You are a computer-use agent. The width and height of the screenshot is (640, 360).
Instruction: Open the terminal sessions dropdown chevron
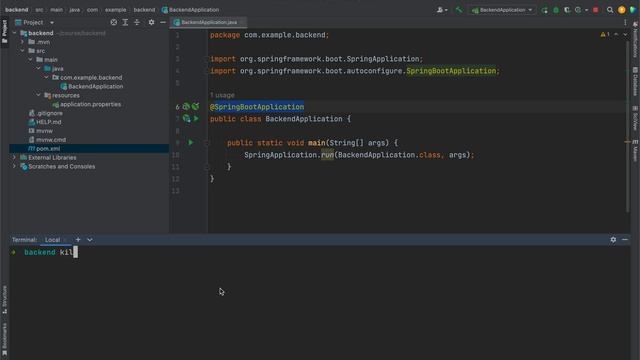[x=90, y=240]
